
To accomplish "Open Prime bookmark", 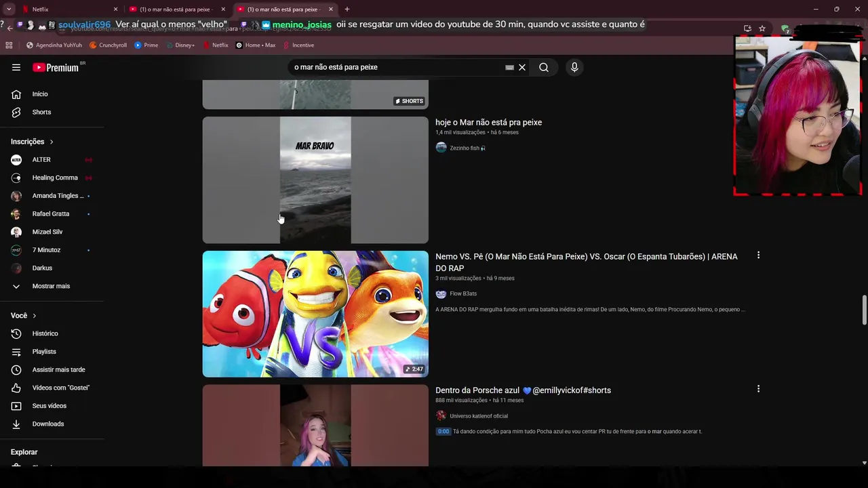I will (x=146, y=45).
